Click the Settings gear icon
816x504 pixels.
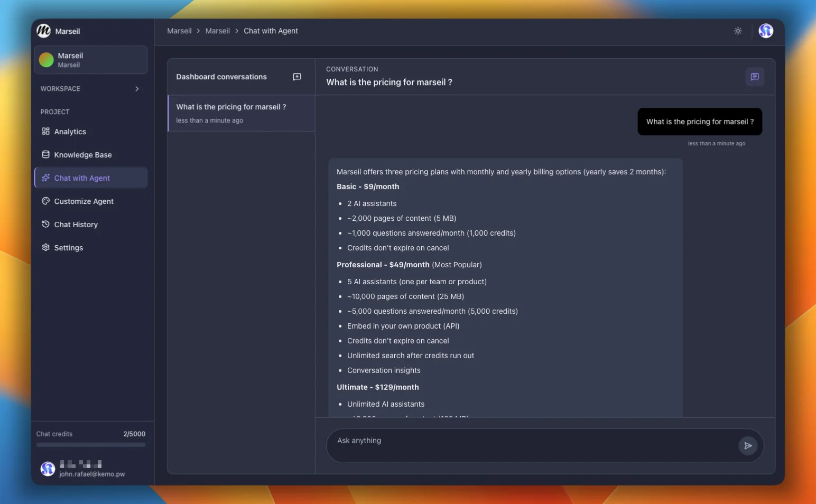(46, 248)
